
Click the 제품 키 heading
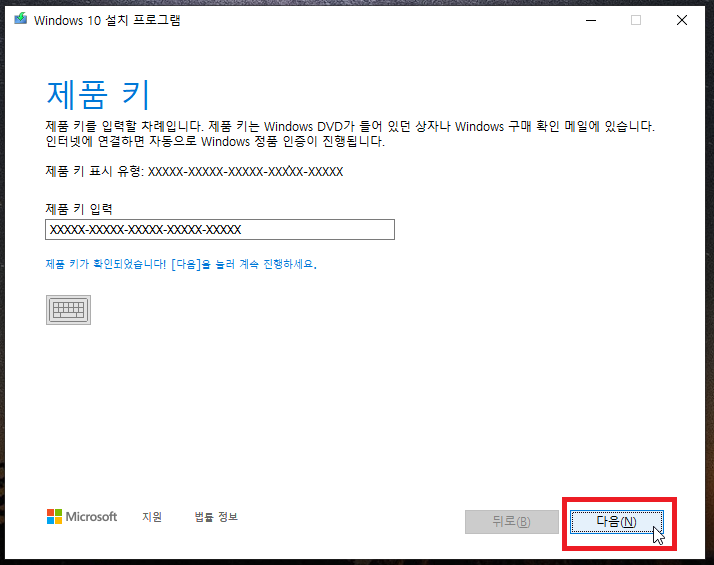(98, 95)
